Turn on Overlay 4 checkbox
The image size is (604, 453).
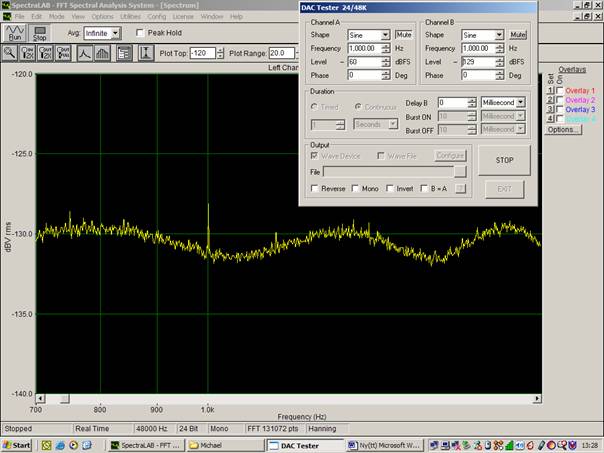point(560,119)
